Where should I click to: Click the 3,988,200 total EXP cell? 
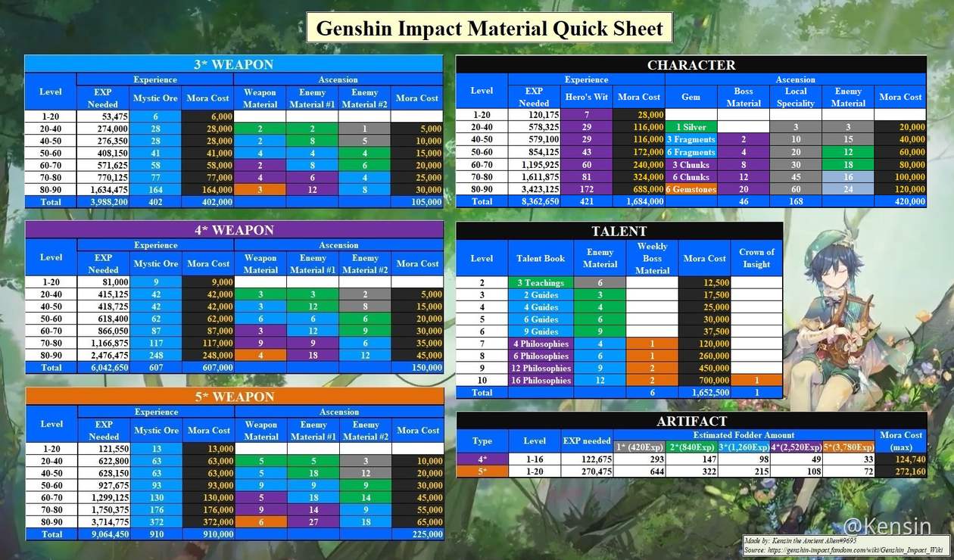tap(103, 202)
